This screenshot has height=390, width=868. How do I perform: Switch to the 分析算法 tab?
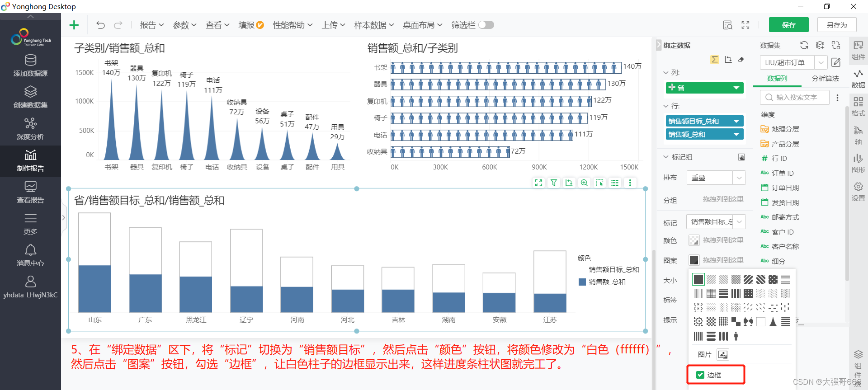825,78
